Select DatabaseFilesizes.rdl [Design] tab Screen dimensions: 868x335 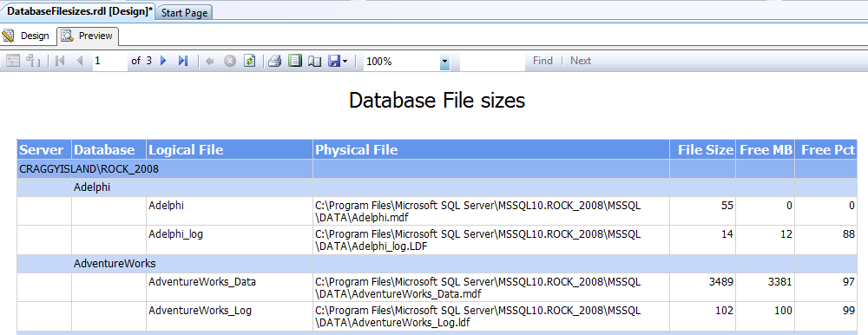click(x=78, y=11)
